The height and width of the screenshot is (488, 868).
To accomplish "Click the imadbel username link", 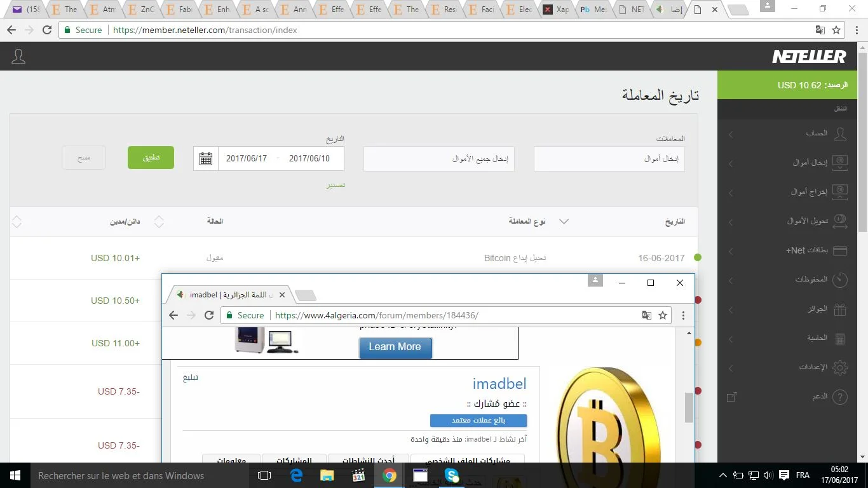I will pyautogui.click(x=499, y=384).
